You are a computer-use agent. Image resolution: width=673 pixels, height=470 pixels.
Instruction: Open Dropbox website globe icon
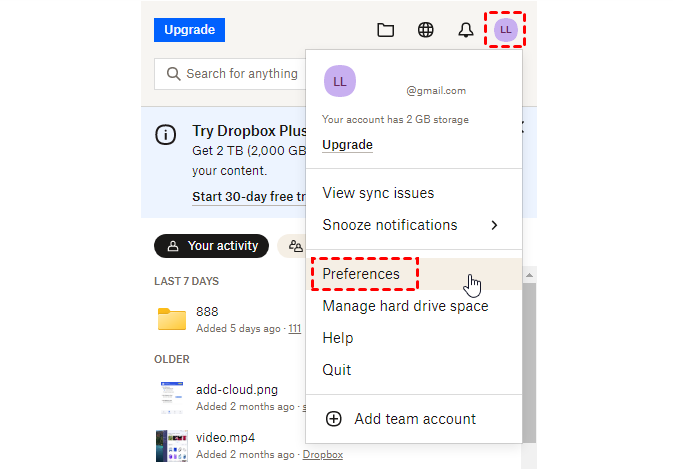[x=425, y=30]
